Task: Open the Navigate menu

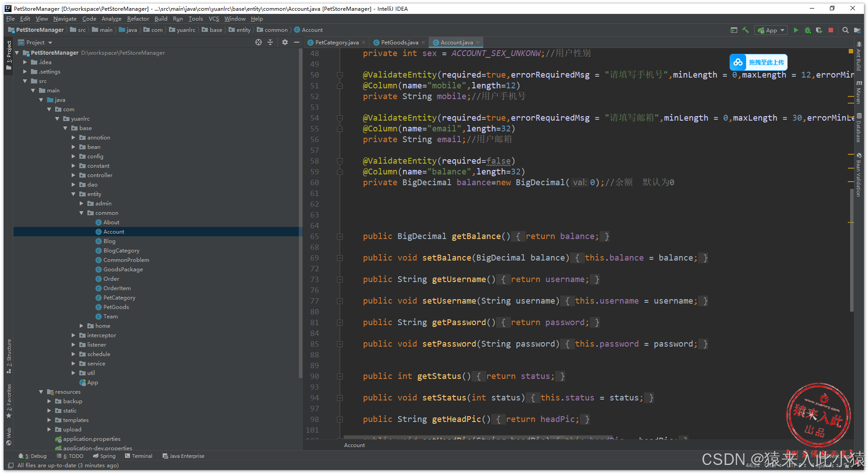Action: [x=65, y=19]
